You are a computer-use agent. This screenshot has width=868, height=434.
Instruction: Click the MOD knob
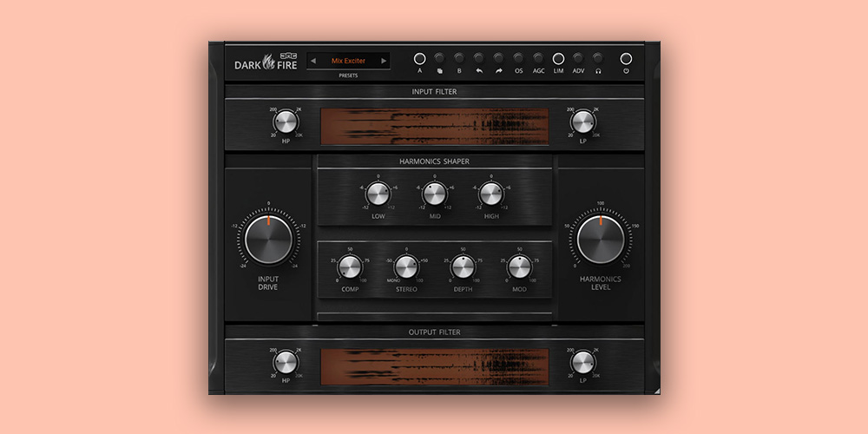click(519, 266)
